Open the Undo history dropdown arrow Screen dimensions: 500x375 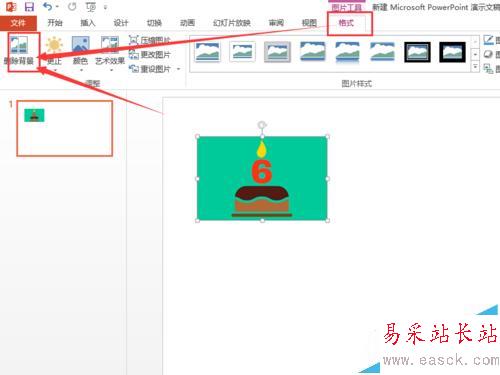(58, 7)
